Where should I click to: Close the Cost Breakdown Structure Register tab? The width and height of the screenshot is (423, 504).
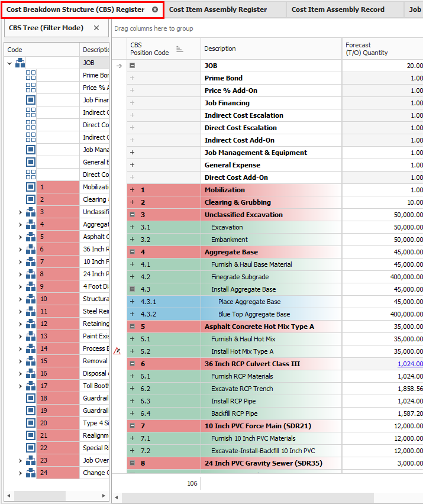tap(155, 9)
